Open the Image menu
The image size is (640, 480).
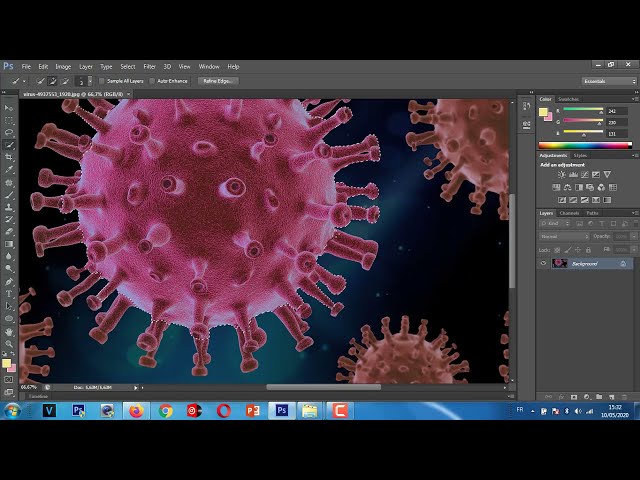click(x=63, y=67)
